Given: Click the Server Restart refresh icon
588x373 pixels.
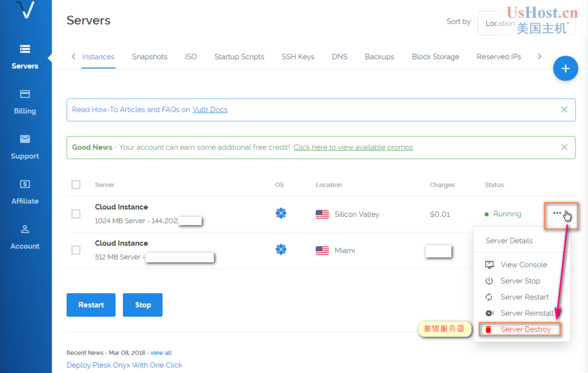Looking at the screenshot, I should [x=489, y=297].
